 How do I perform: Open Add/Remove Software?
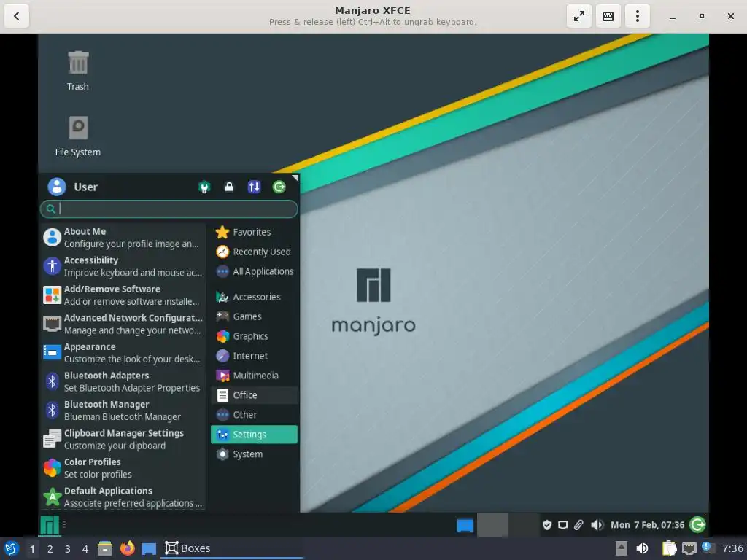click(x=123, y=295)
